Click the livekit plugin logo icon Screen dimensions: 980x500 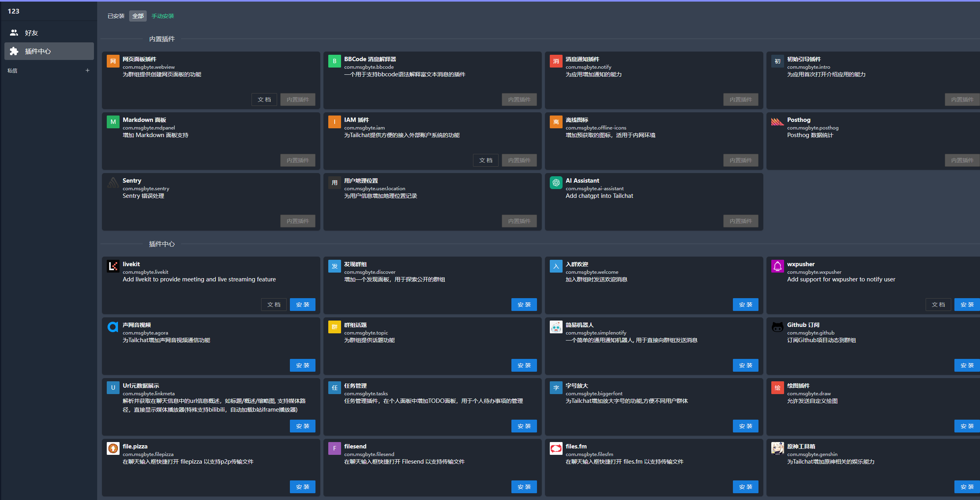pos(113,266)
